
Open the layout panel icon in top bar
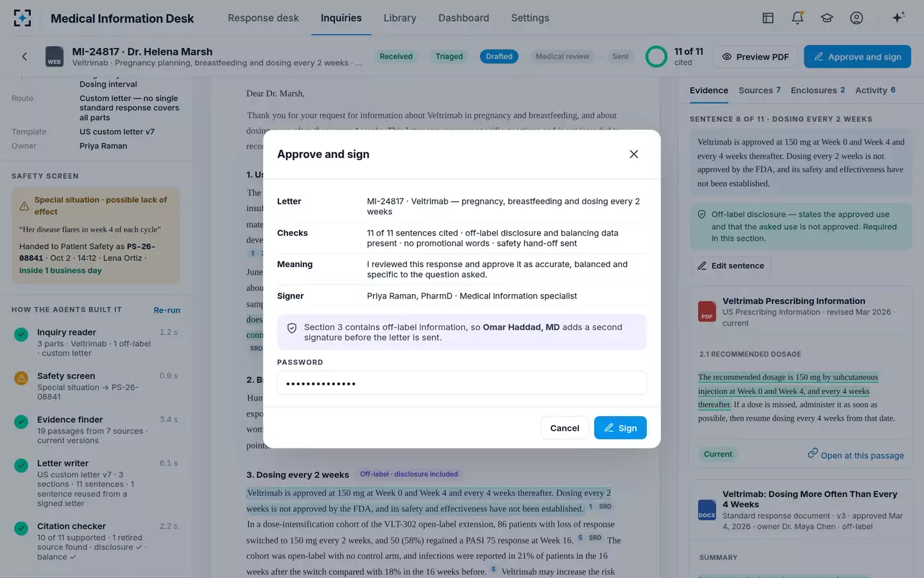pyautogui.click(x=768, y=18)
